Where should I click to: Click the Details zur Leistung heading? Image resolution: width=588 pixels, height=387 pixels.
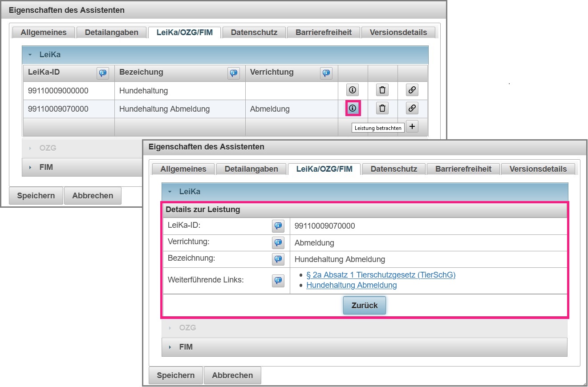203,210
